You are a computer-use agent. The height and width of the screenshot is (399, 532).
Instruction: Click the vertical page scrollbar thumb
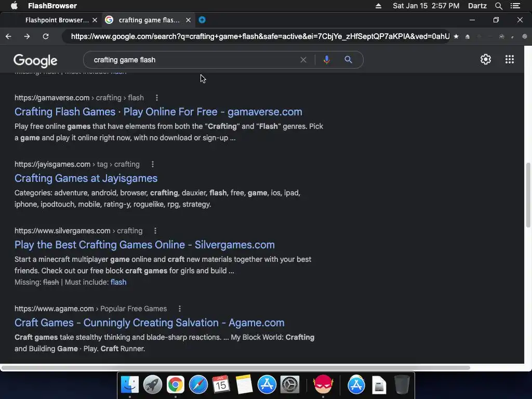point(528,195)
